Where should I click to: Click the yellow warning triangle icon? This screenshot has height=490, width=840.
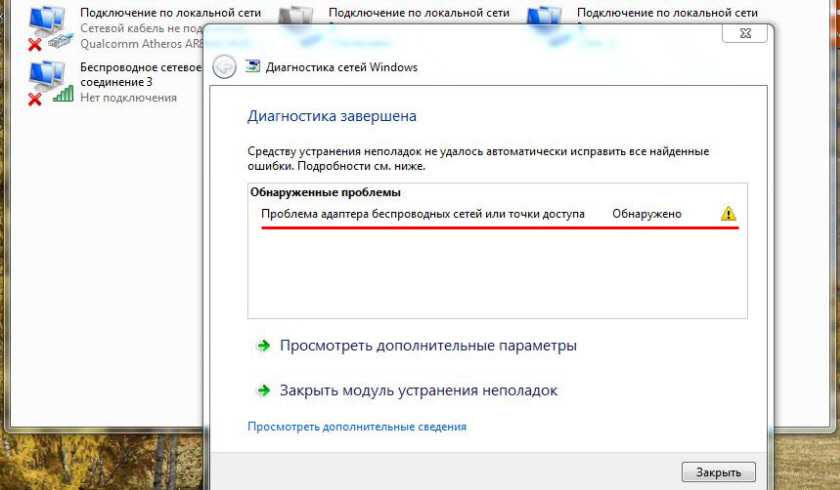point(728,214)
